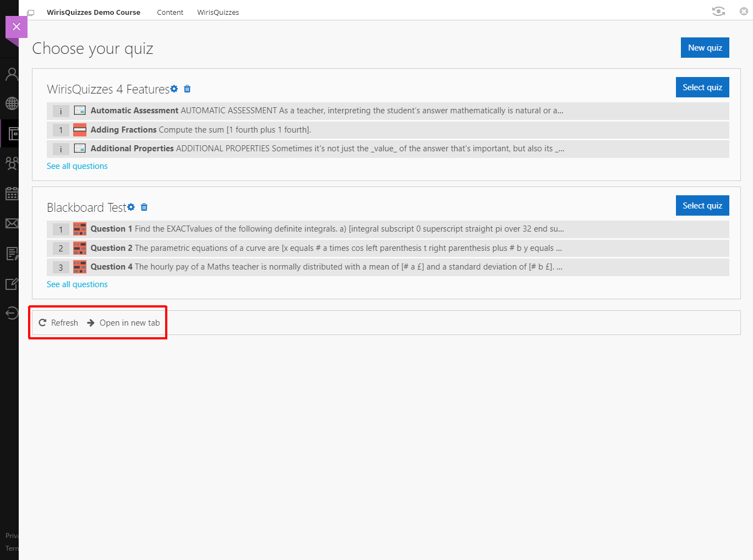Click the Refresh circular arrow icon
The height and width of the screenshot is (560, 753).
42,322
